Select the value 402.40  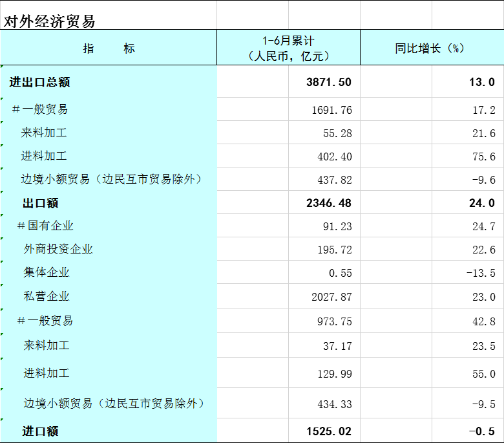[335, 157]
